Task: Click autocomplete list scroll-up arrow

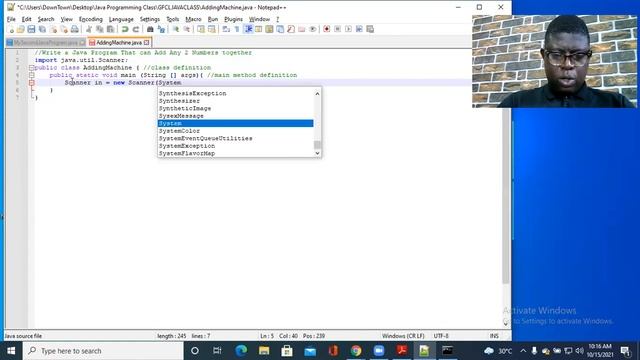Action: [317, 94]
